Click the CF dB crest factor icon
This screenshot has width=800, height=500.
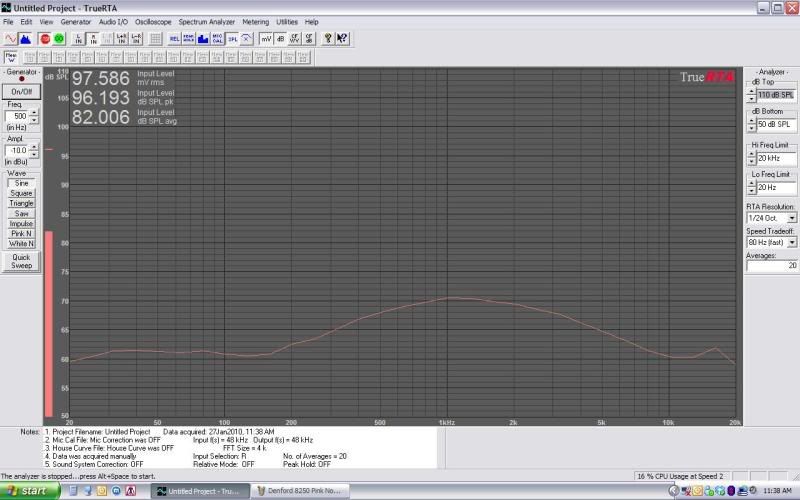tap(309, 39)
